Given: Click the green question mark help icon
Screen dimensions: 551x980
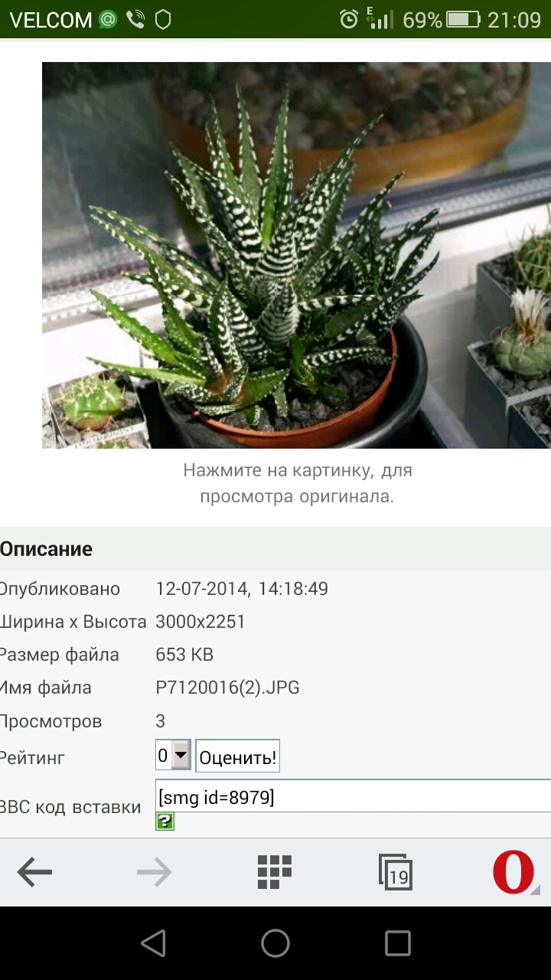Looking at the screenshot, I should pos(165,822).
